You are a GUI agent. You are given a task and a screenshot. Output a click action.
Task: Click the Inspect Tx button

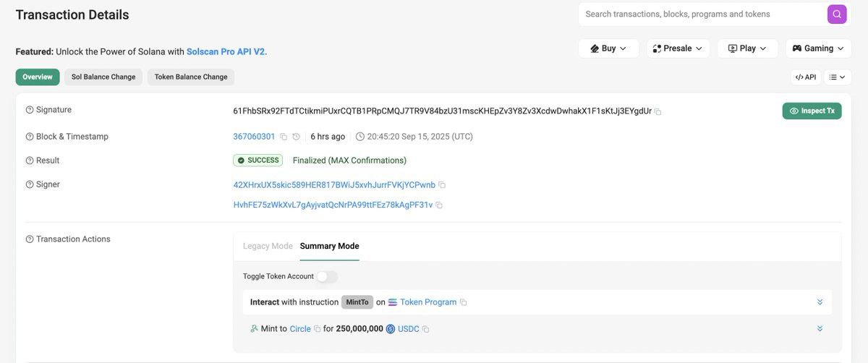coord(812,111)
